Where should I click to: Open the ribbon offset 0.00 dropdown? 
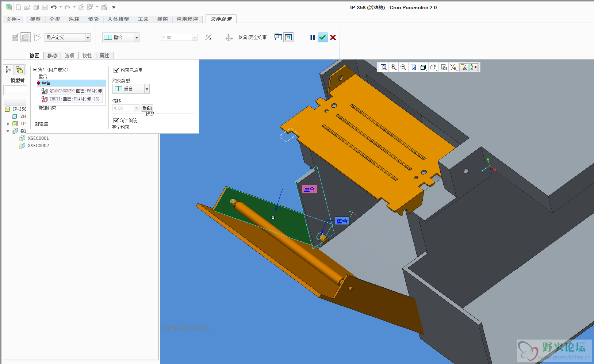(195, 38)
